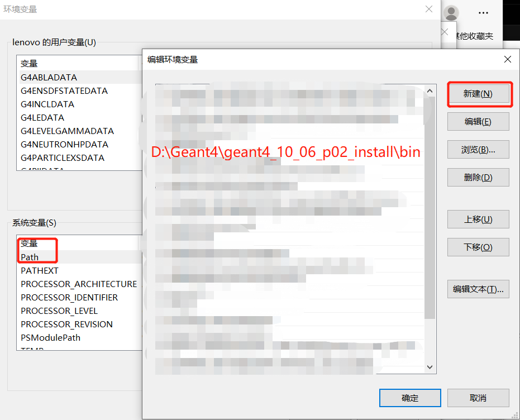Click 编辑文本(T) to edit as text
Screen dimensions: 520x420
[x=479, y=289]
